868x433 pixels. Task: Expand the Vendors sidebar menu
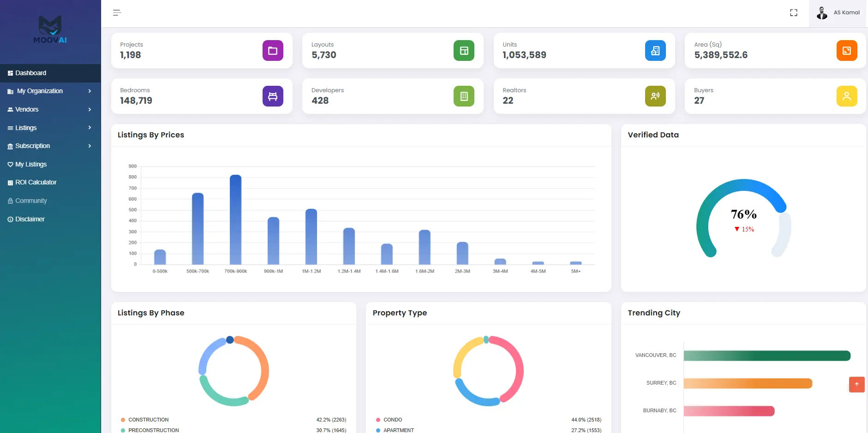50,109
